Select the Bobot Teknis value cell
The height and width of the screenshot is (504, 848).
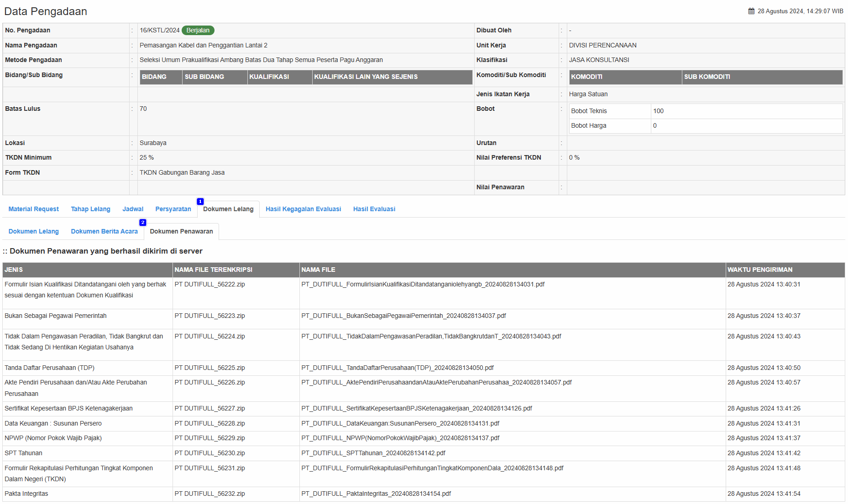[746, 111]
